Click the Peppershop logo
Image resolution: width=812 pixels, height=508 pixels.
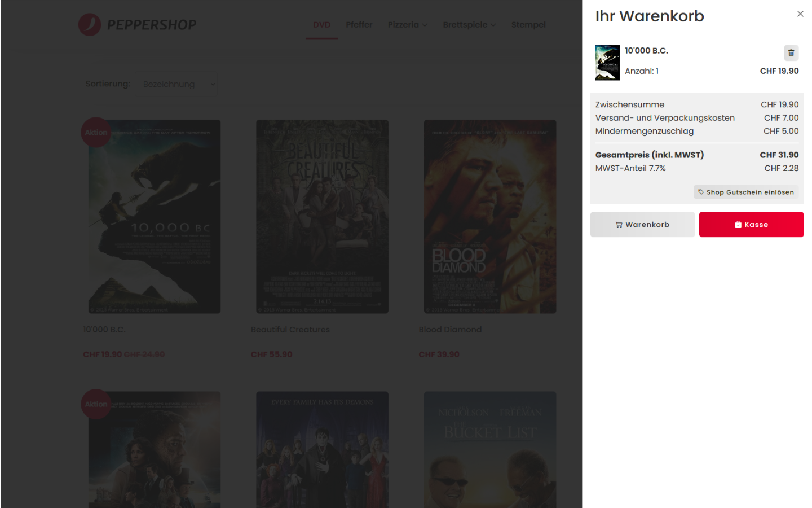(x=138, y=25)
